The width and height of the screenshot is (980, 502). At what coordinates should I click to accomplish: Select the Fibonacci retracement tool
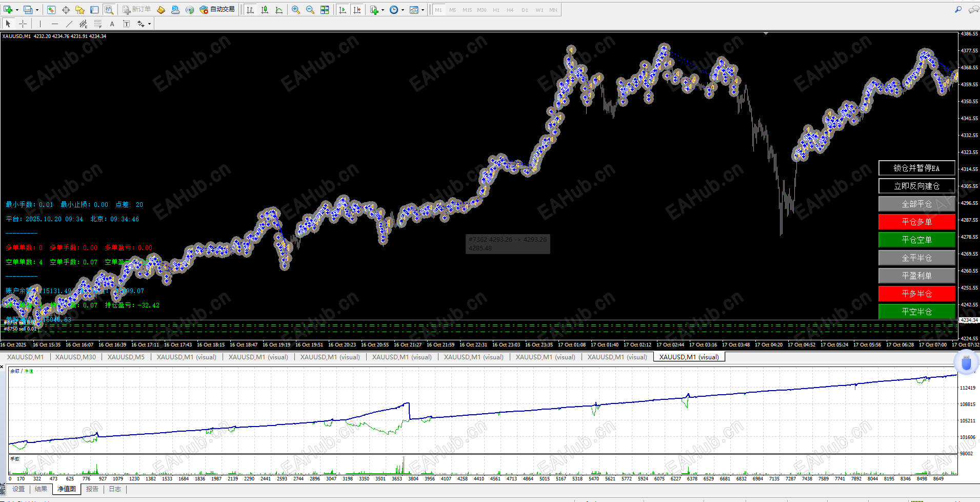[x=98, y=24]
